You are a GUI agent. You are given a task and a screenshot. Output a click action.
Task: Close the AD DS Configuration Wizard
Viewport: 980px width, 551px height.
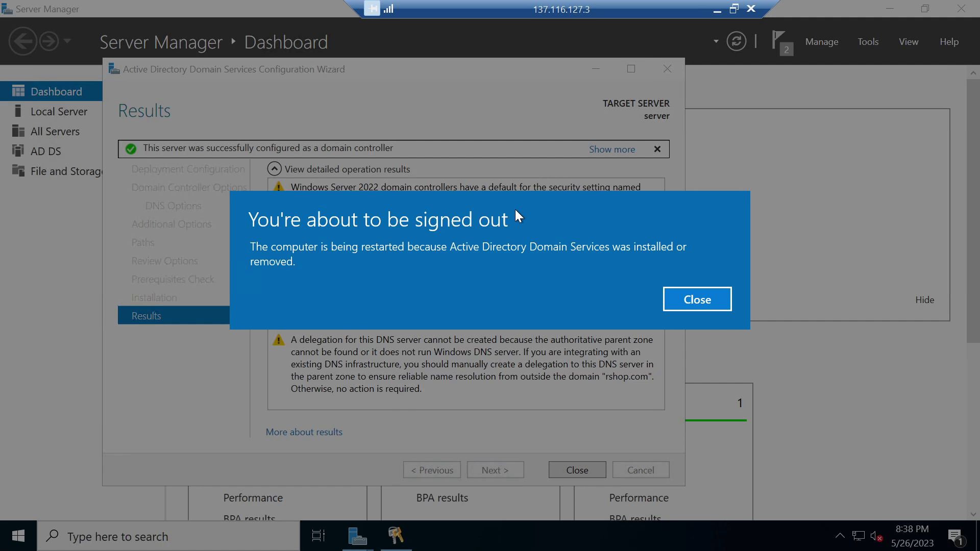point(577,469)
